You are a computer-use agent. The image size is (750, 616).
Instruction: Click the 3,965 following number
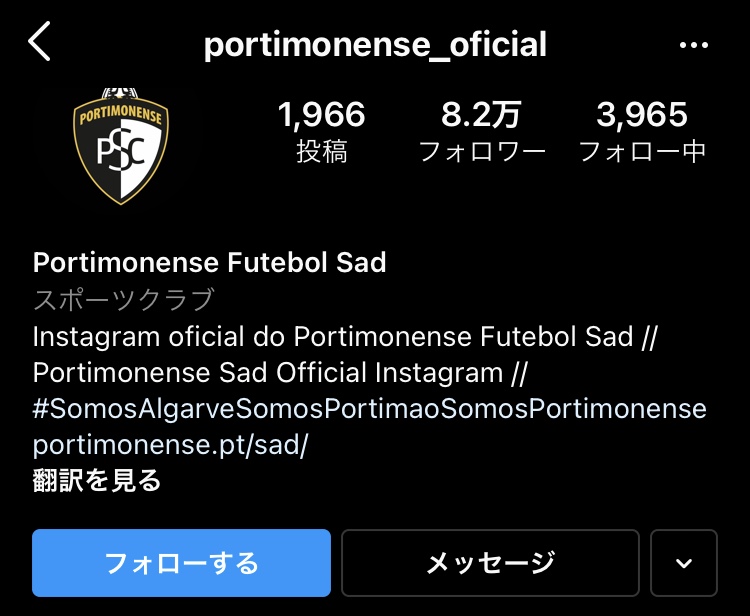pyautogui.click(x=642, y=115)
